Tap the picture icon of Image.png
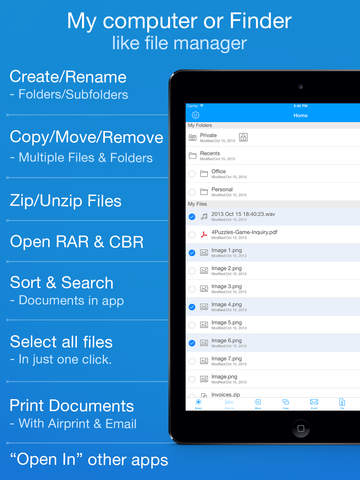This screenshot has height=480, width=360. [204, 379]
